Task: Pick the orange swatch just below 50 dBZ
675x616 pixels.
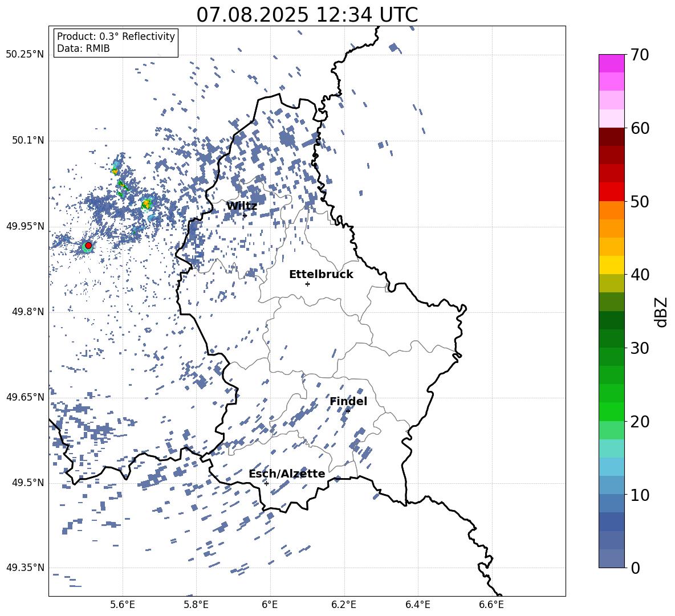Action: [612, 210]
